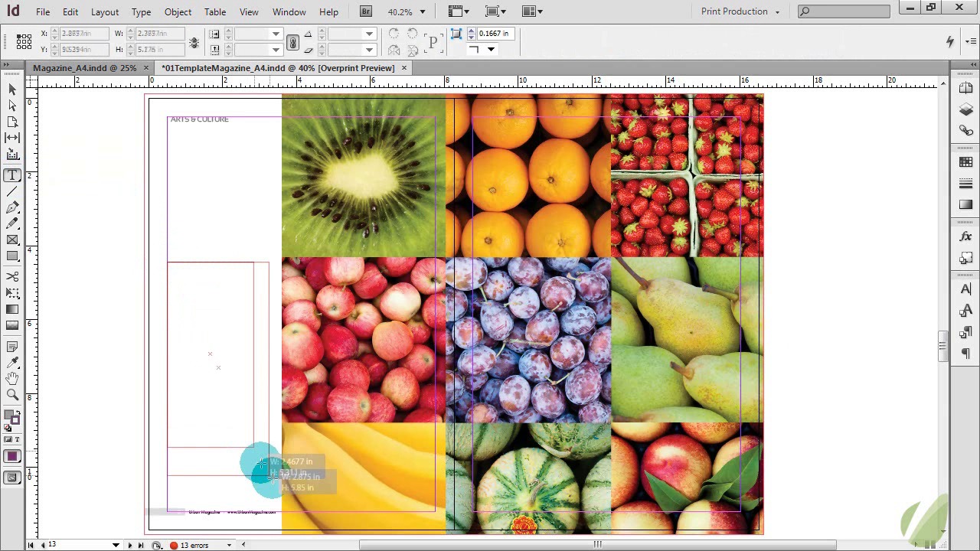Open Print Production workspace switcher

click(x=740, y=11)
